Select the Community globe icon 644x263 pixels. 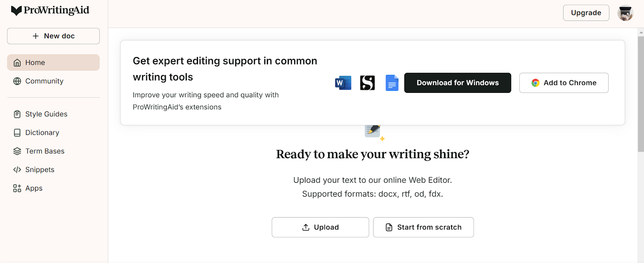(17, 81)
